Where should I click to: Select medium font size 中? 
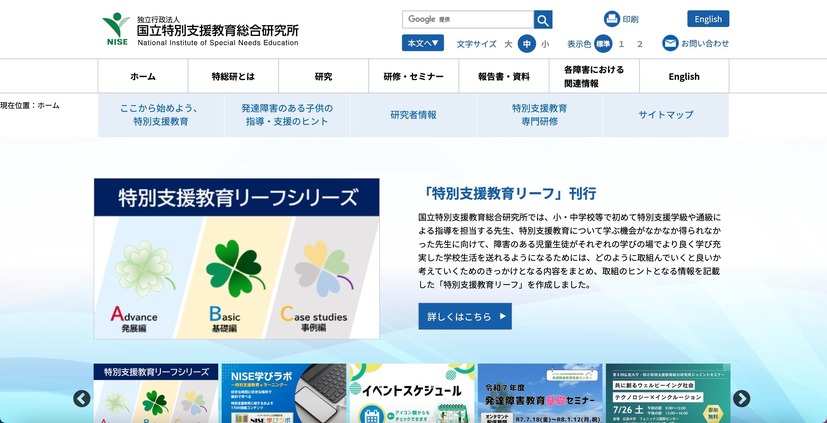526,43
